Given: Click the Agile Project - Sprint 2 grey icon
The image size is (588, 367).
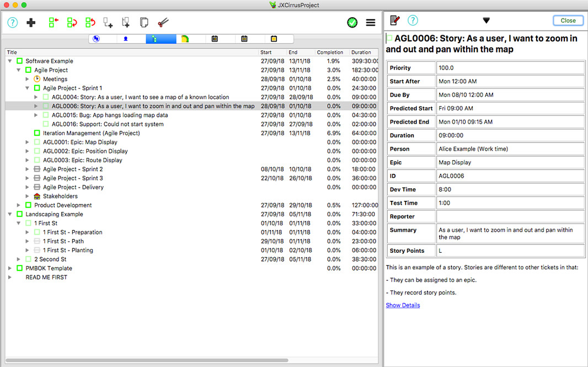Looking at the screenshot, I should [x=37, y=169].
